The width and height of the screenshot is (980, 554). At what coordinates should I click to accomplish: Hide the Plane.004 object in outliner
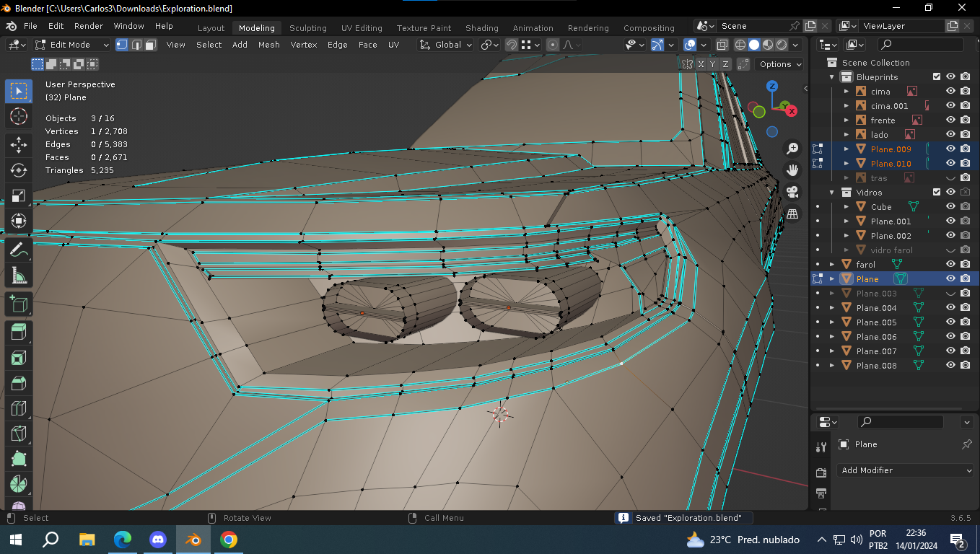(x=950, y=308)
